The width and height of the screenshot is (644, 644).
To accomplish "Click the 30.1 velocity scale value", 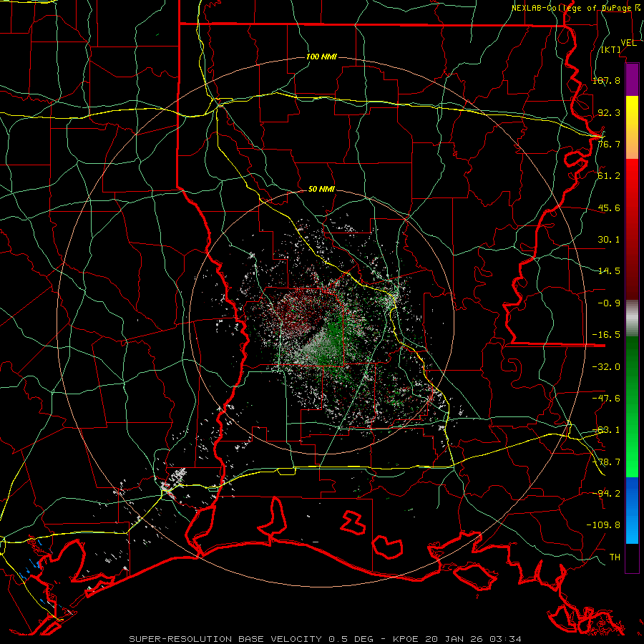I will 609,240.
